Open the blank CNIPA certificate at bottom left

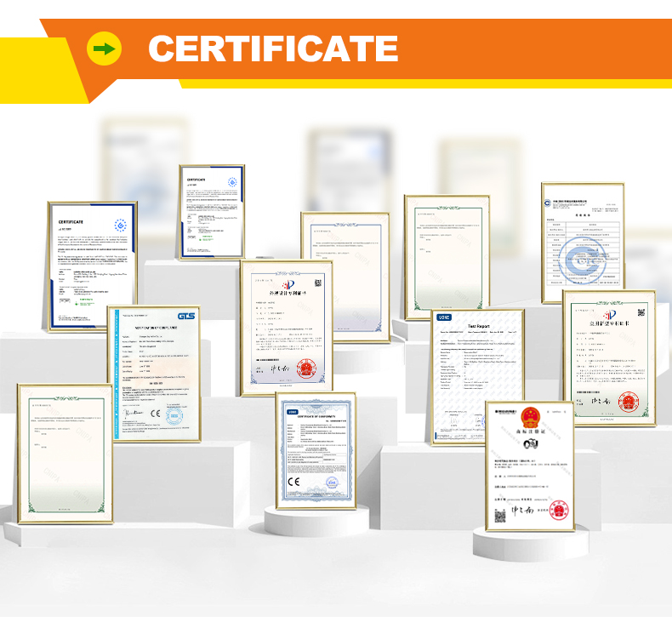point(65,454)
